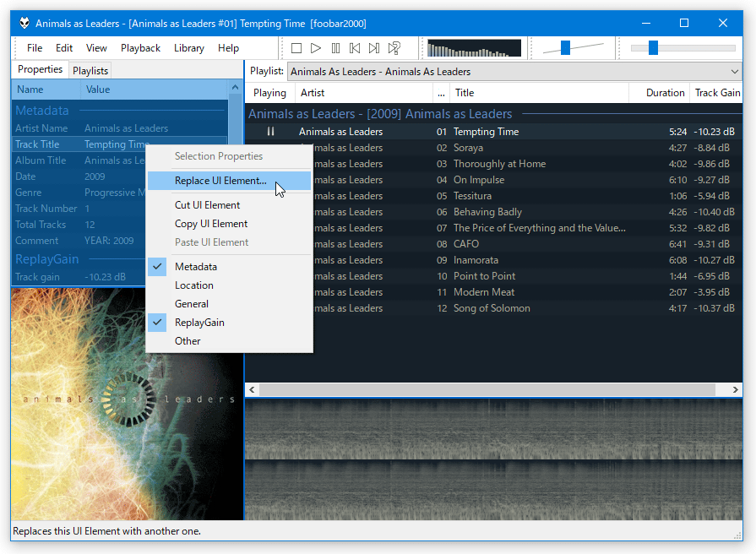Image resolution: width=756 pixels, height=554 pixels.
Task: Uncheck the Metadata option in context menu
Action: (230, 267)
